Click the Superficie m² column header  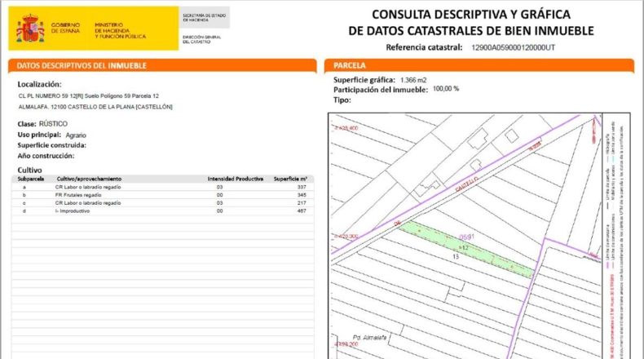[290, 179]
